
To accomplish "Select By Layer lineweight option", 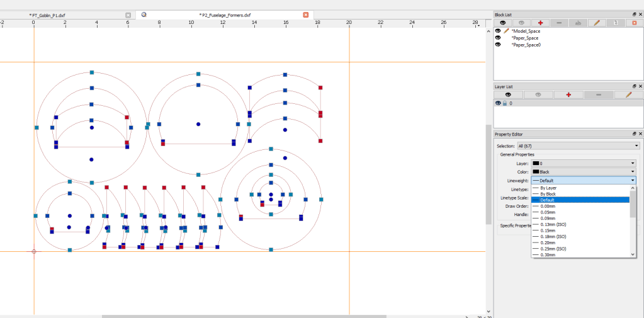I will point(548,188).
